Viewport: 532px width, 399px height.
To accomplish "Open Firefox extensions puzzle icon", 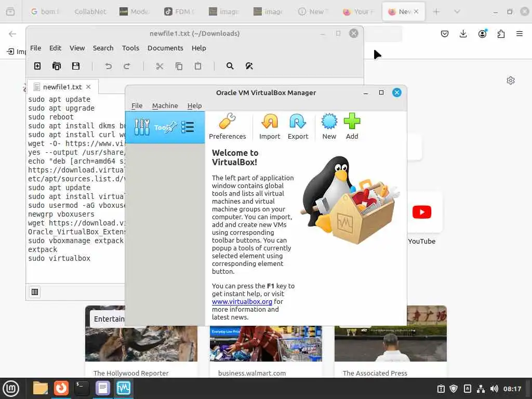I will (x=501, y=34).
